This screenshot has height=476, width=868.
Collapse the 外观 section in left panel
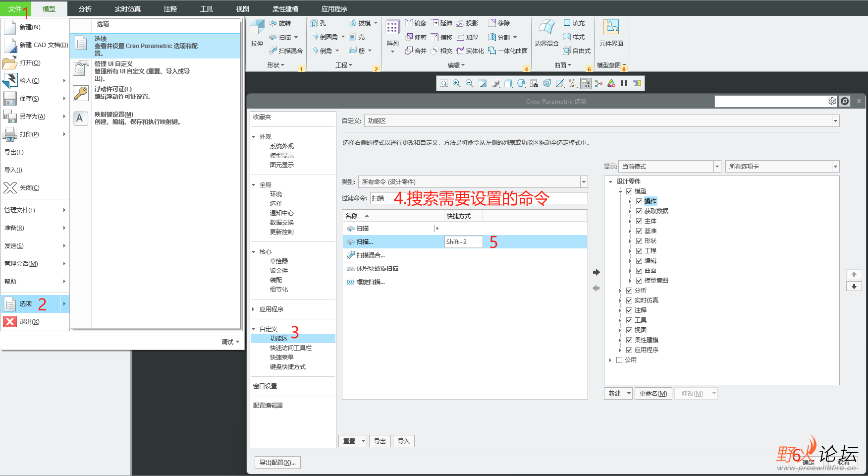point(254,137)
